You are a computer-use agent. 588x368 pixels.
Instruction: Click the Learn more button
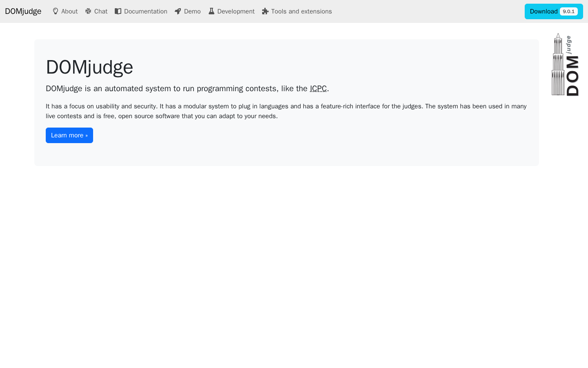pos(69,135)
